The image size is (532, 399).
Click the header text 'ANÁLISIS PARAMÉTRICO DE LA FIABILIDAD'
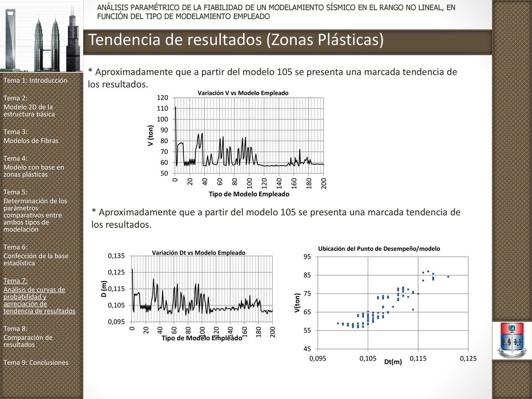276,12
